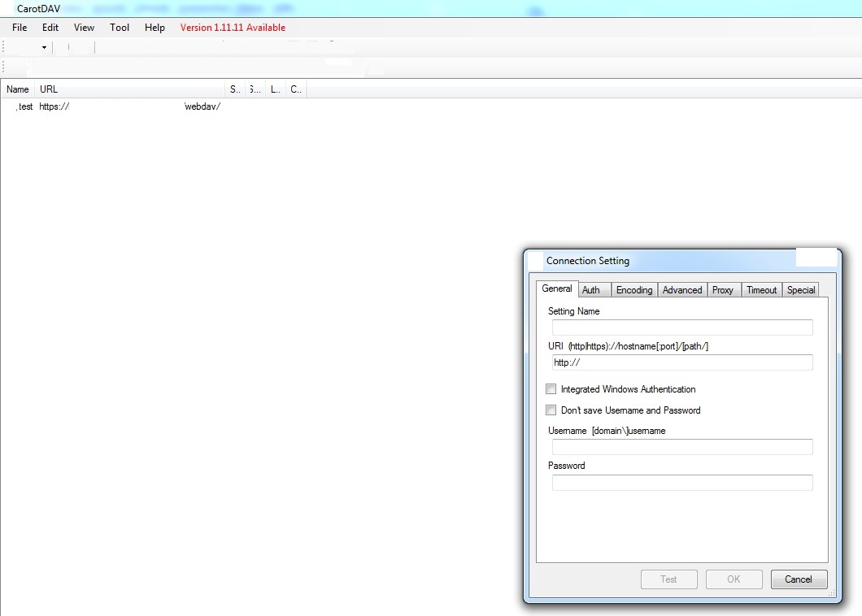Screen dimensions: 862x616
Task: Open the Help menu
Action: (155, 28)
